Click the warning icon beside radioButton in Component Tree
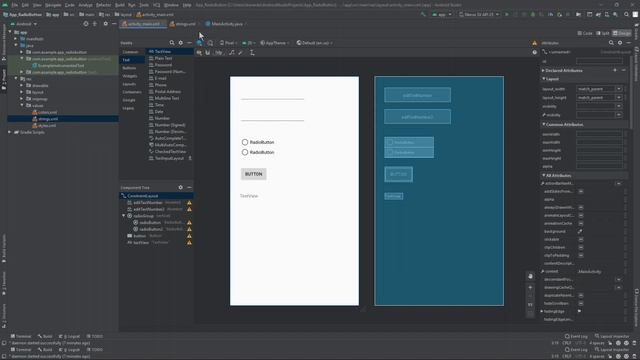Screen dimensions: 640x360 (189, 222)
